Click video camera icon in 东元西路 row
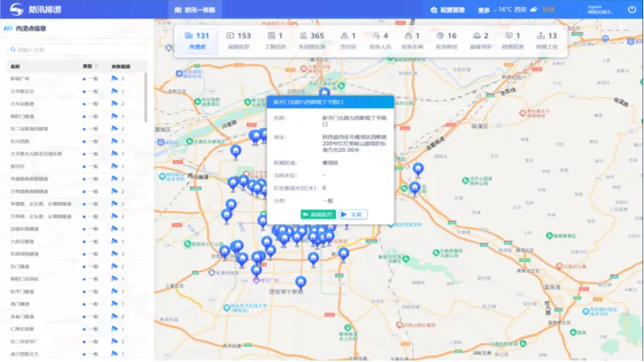 (115, 141)
